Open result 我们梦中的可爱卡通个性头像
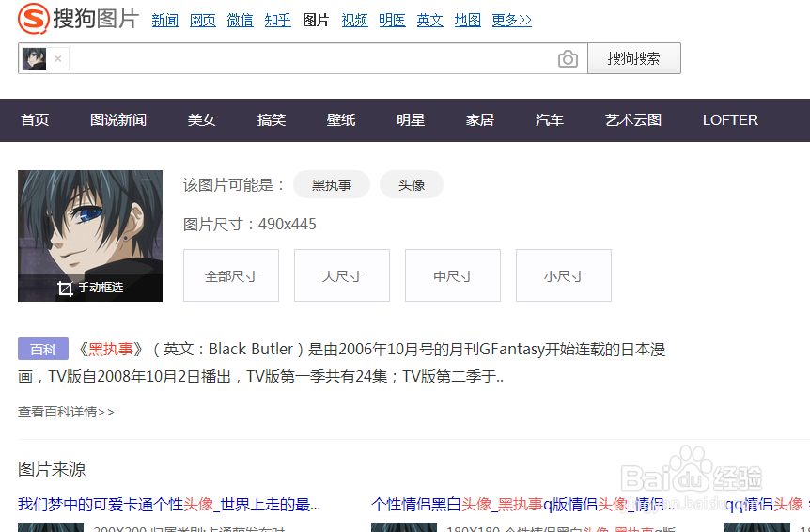The height and width of the screenshot is (532, 810). click(169, 504)
